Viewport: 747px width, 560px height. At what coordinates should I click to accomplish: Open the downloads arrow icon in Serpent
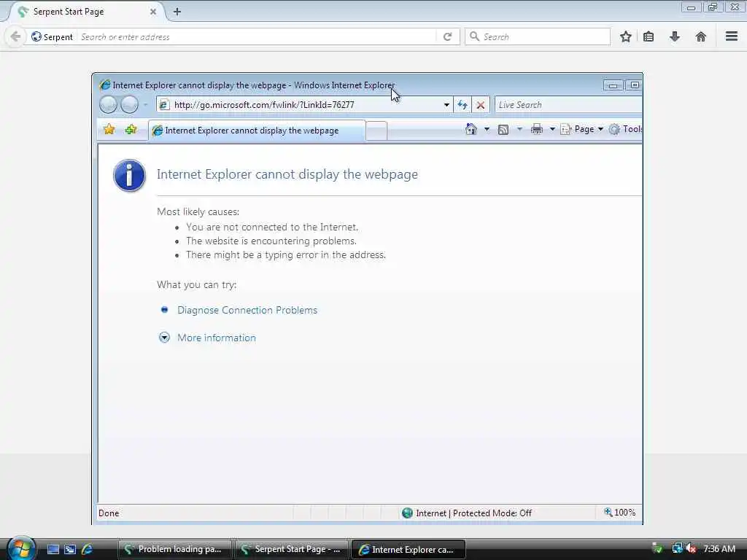[675, 36]
